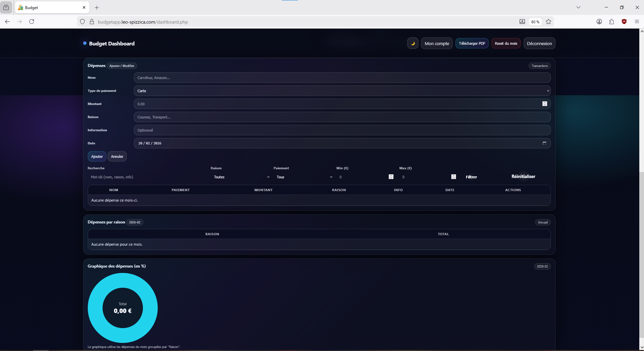Screen dimensions: 644x351
Task: Click Réinitialiser to reset filters
Action: [523, 176]
